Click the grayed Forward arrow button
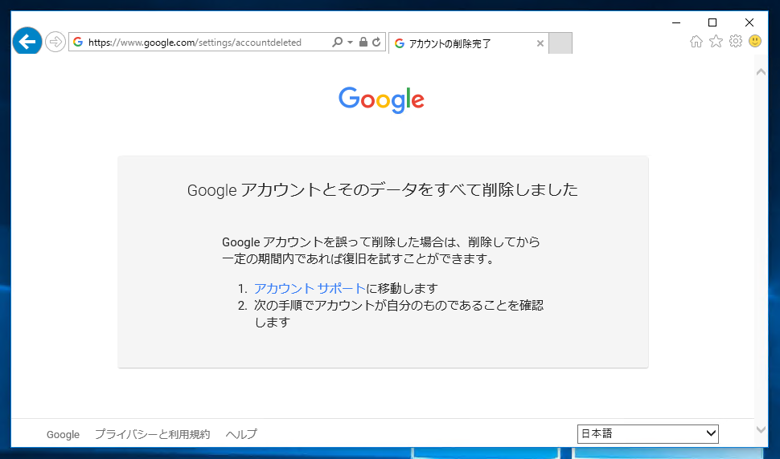 55,42
